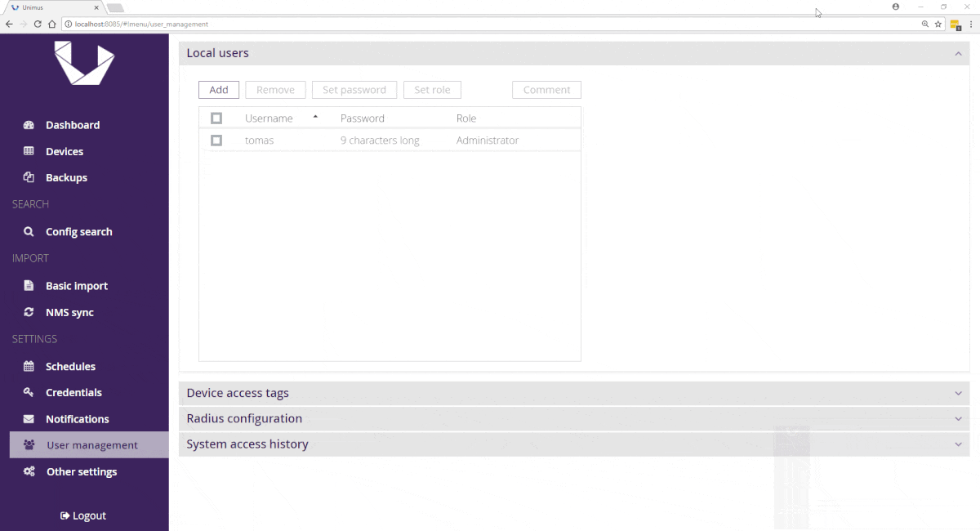This screenshot has height=531, width=980.
Task: Click the System access history header title
Action: click(x=247, y=444)
